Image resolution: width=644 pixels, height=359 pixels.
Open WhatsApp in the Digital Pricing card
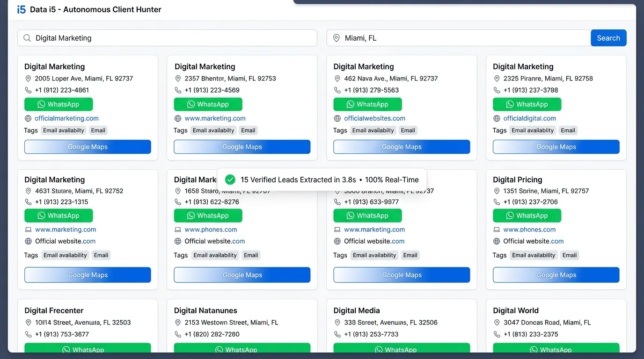tap(527, 215)
